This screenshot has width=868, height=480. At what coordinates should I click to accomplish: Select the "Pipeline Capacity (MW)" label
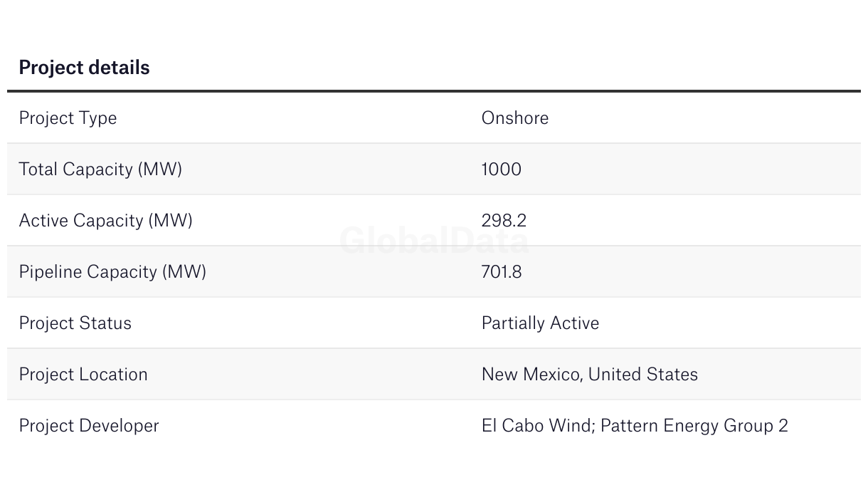click(x=112, y=271)
